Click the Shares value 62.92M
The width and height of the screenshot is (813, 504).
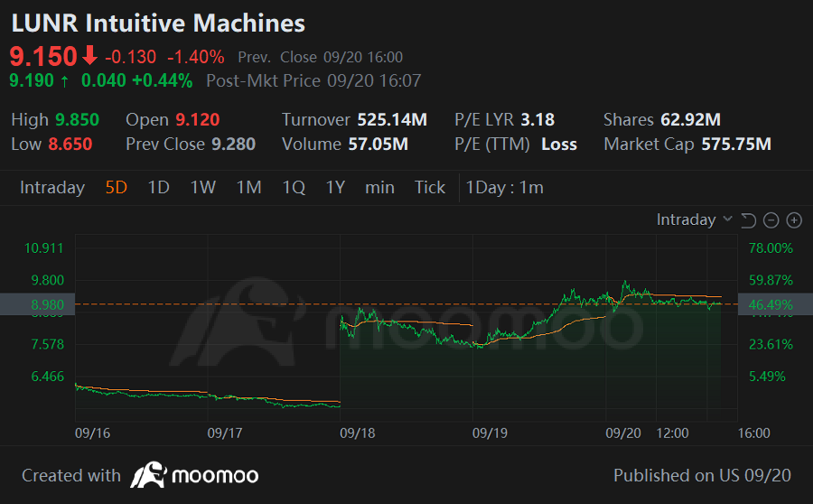point(691,120)
